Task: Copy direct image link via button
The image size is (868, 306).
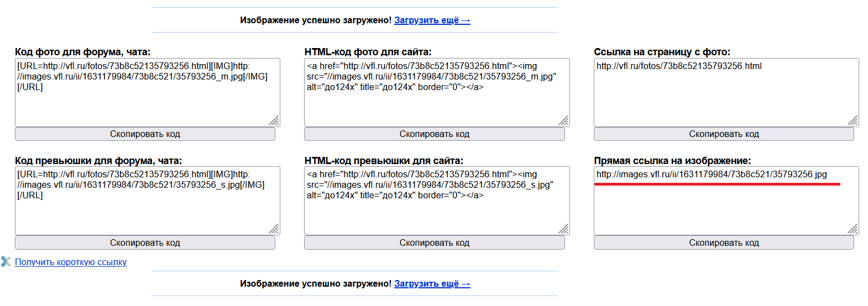Action: pyautogui.click(x=724, y=243)
